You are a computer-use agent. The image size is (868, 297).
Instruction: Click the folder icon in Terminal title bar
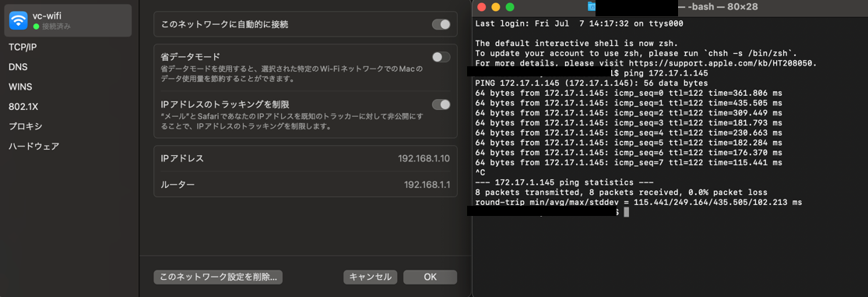pos(592,7)
